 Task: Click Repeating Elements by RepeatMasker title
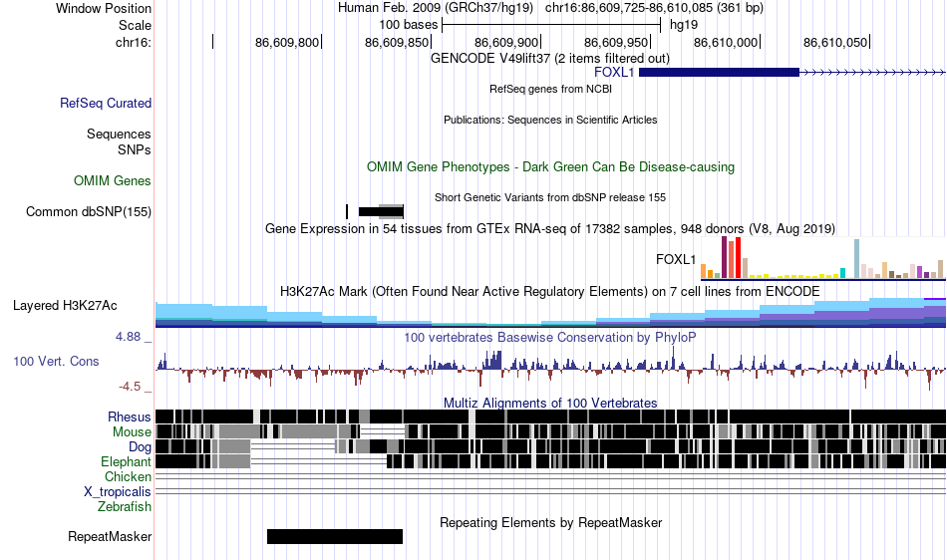pos(550,522)
